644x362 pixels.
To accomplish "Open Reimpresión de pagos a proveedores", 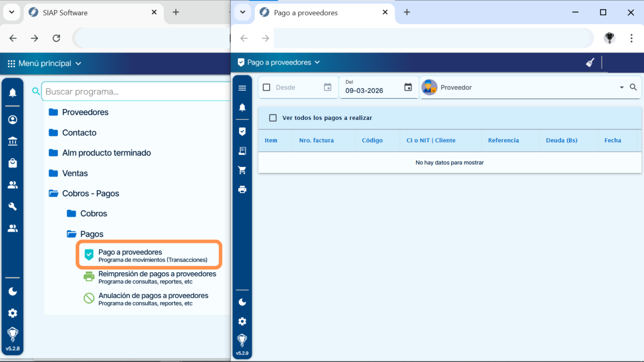I will tap(157, 277).
